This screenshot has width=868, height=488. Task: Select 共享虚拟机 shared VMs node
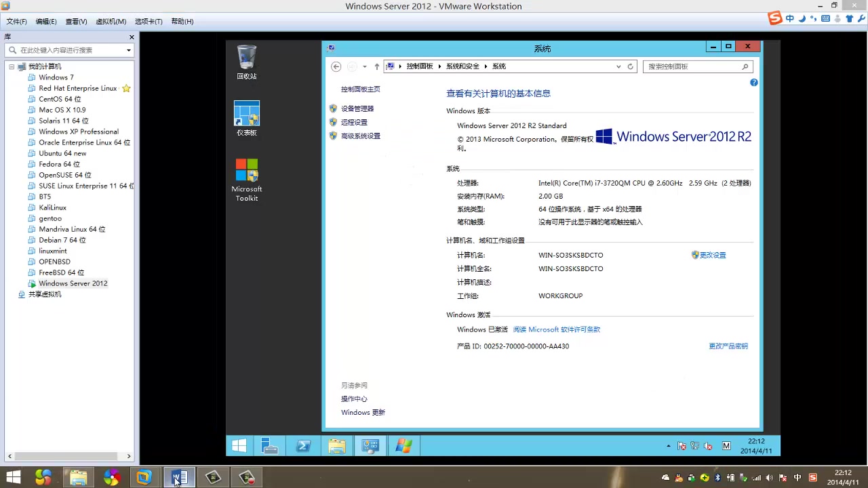[x=45, y=294]
